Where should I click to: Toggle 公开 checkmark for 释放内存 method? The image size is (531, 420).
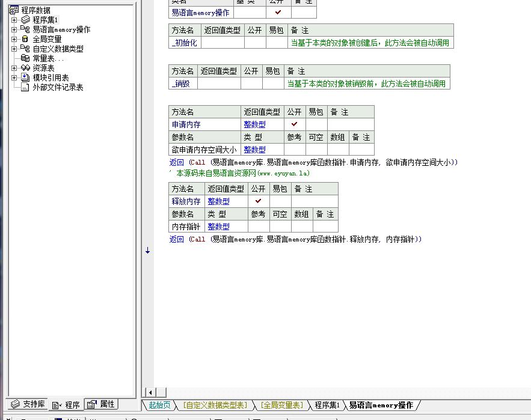coord(259,201)
